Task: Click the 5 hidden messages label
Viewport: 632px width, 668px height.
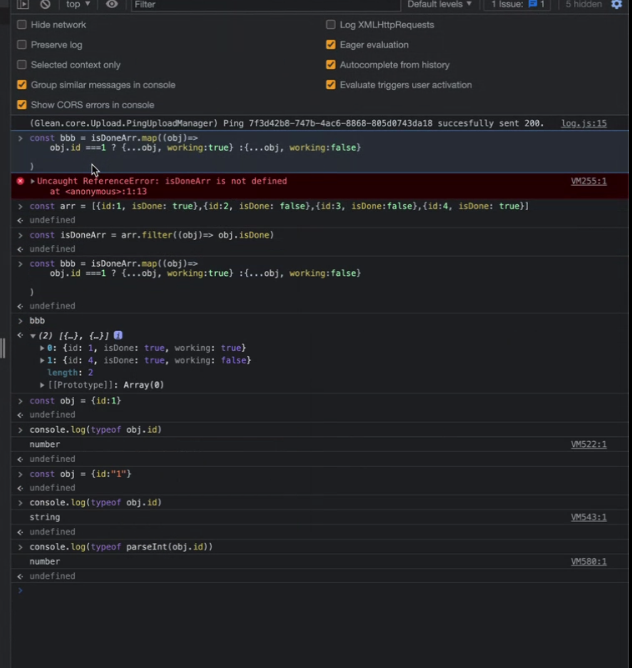Action: pyautogui.click(x=583, y=4)
